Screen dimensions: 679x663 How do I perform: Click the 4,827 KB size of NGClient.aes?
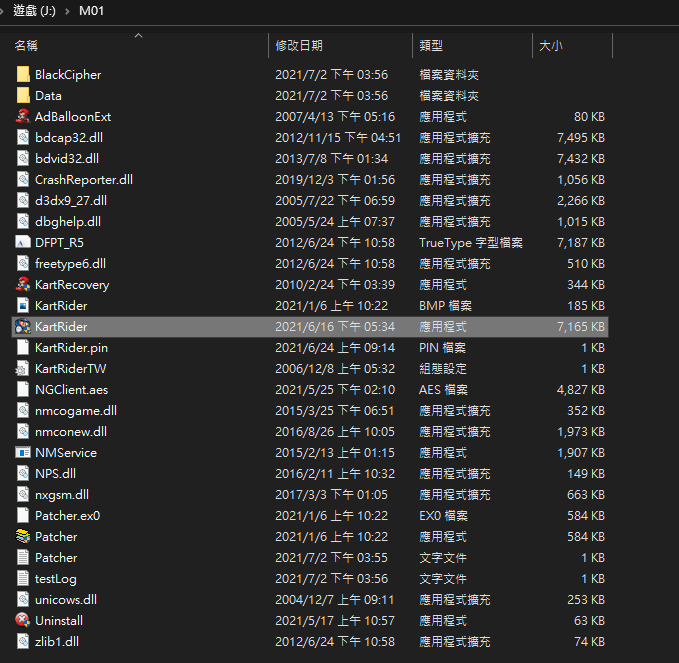tap(581, 389)
